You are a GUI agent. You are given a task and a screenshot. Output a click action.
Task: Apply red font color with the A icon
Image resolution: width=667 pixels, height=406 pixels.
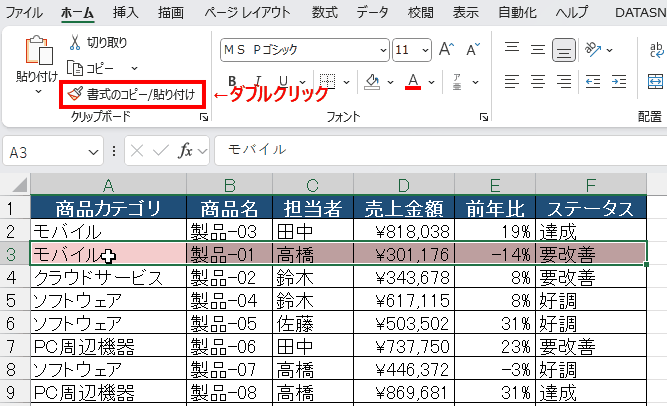click(413, 81)
